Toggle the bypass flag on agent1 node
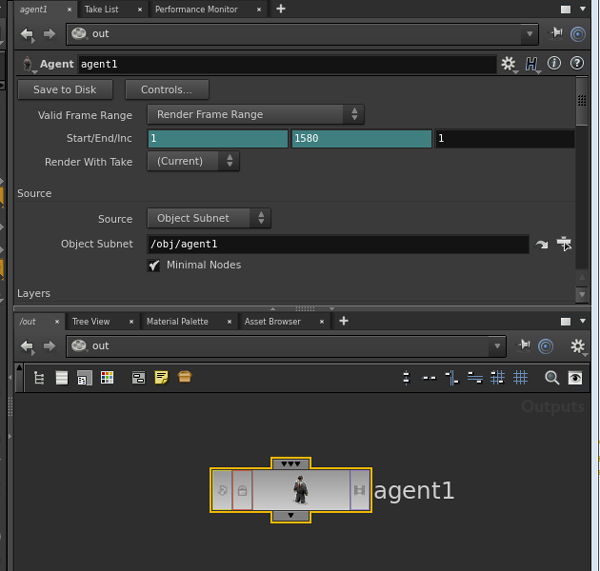 222,490
